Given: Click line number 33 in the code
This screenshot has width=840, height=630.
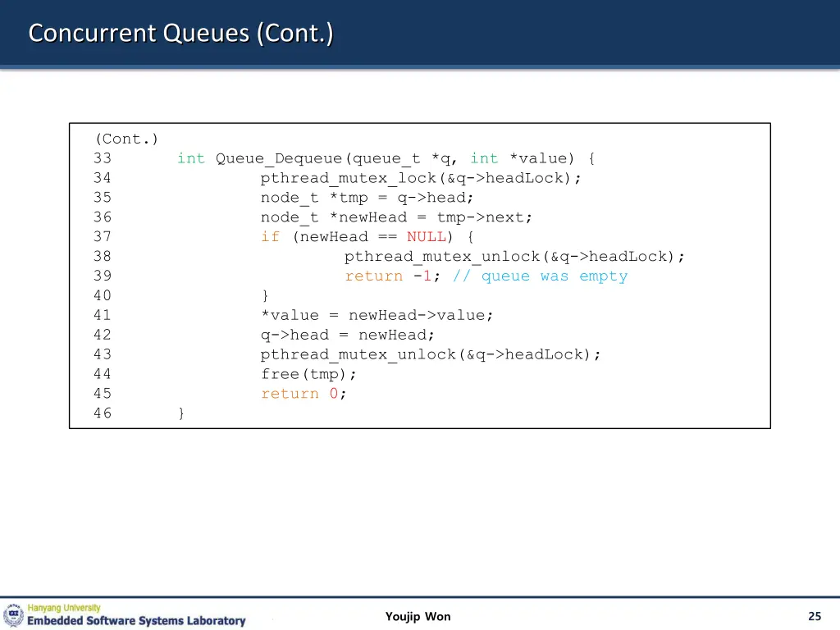Looking at the screenshot, I should pyautogui.click(x=103, y=158).
